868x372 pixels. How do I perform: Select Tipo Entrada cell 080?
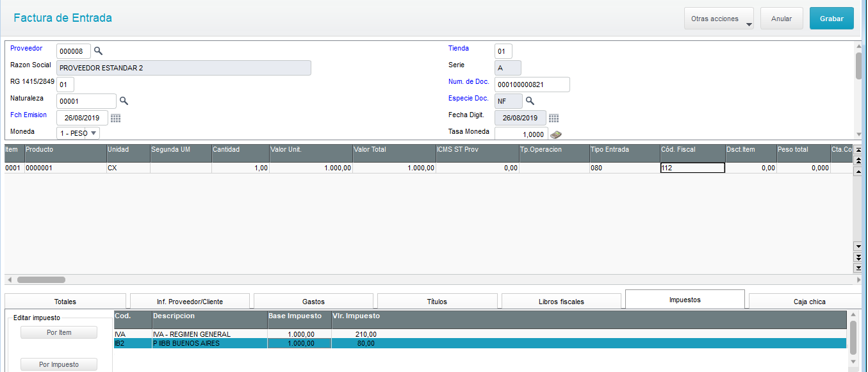[x=625, y=168]
